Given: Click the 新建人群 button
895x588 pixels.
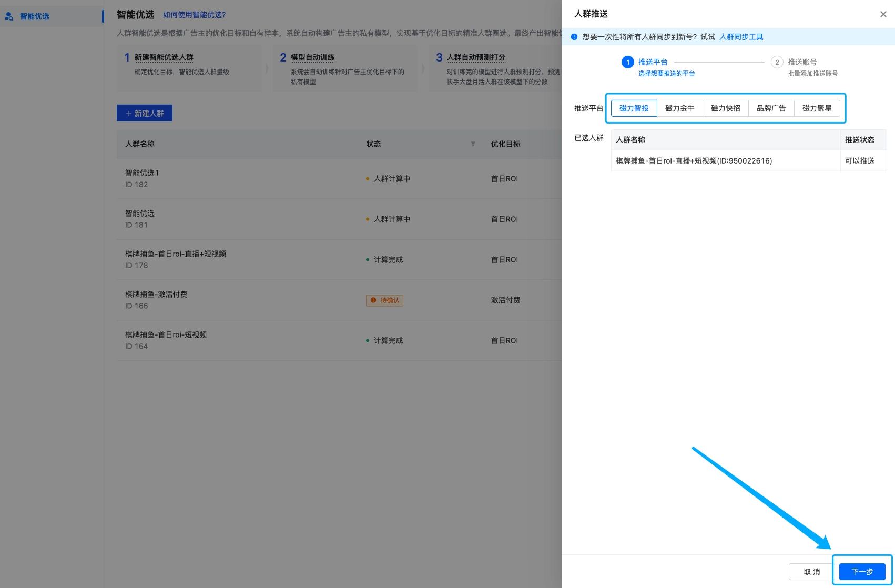Looking at the screenshot, I should (144, 113).
